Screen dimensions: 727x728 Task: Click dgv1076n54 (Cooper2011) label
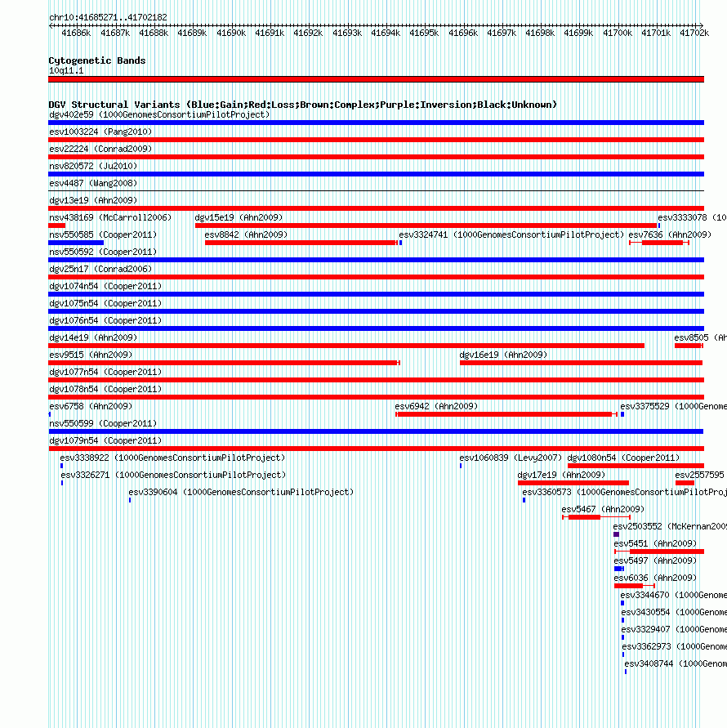coord(105,321)
